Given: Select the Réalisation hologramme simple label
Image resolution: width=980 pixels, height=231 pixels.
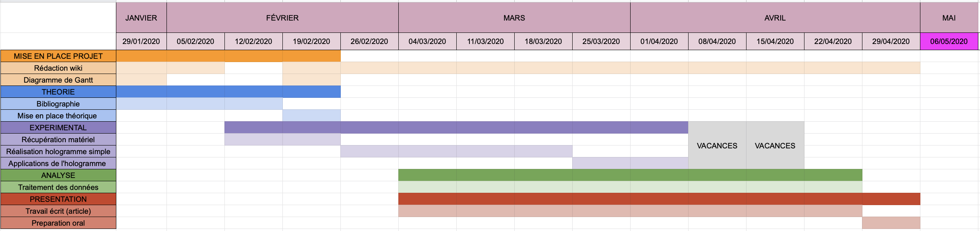Looking at the screenshot, I should click(x=58, y=151).
